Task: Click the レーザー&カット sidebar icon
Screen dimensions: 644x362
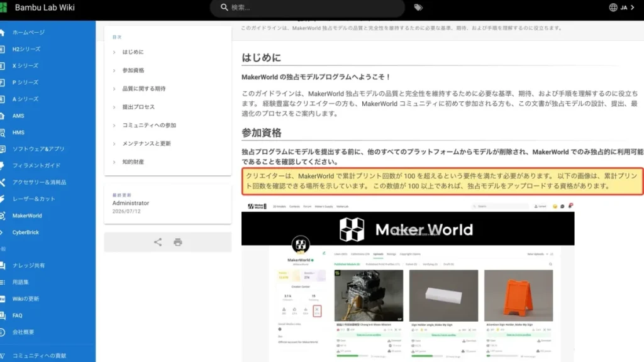Action: (x=2, y=199)
